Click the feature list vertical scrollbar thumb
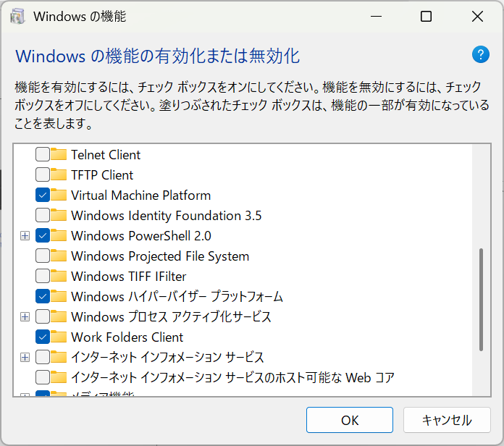This screenshot has width=504, height=446. point(480,300)
